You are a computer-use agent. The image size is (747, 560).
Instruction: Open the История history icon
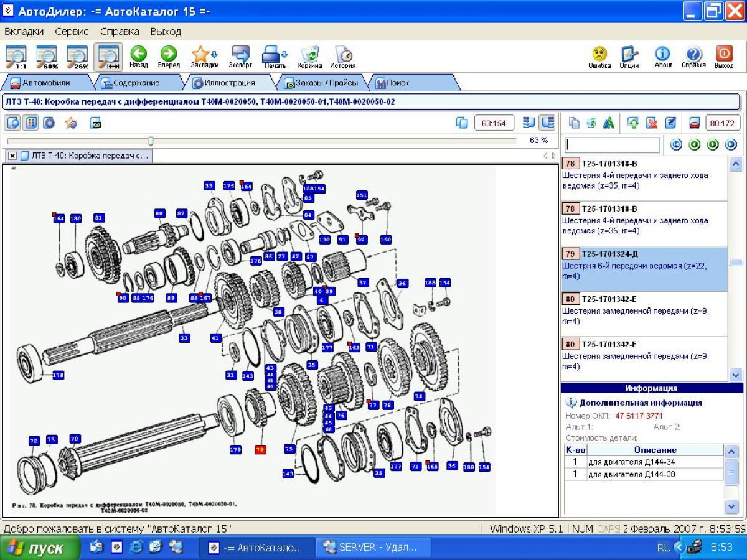coord(342,56)
